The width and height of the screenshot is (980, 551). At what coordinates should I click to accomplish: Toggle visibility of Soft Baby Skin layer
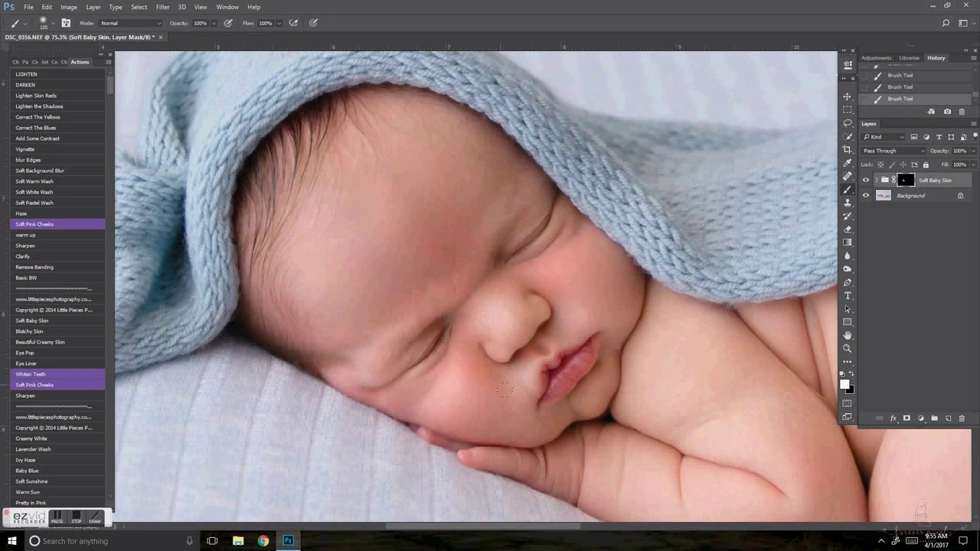point(866,179)
